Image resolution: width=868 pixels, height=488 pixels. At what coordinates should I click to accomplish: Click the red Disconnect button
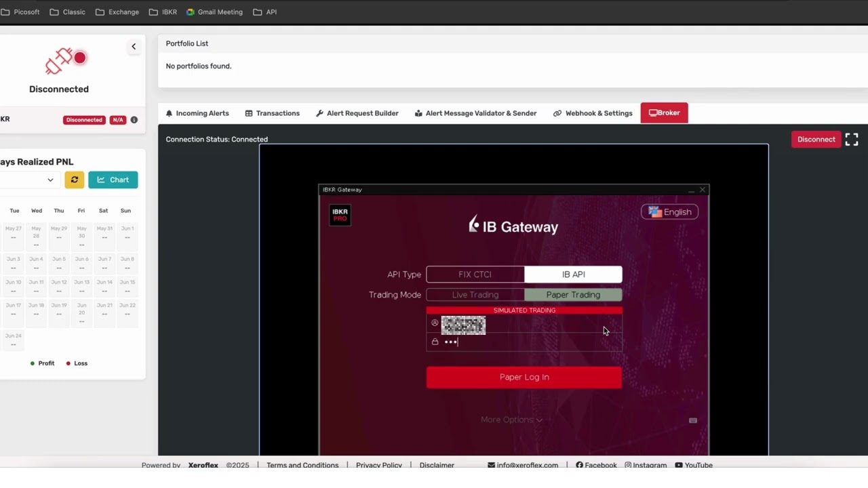[x=816, y=140]
